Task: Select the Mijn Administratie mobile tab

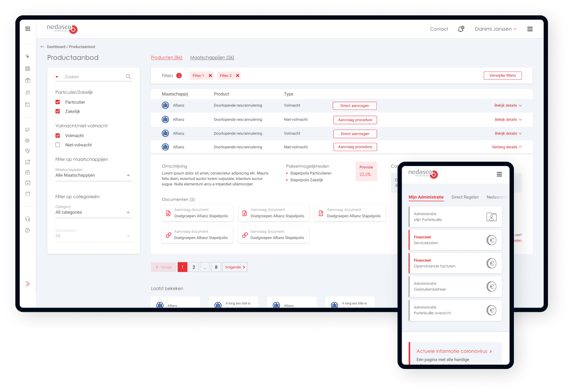Action: point(426,197)
